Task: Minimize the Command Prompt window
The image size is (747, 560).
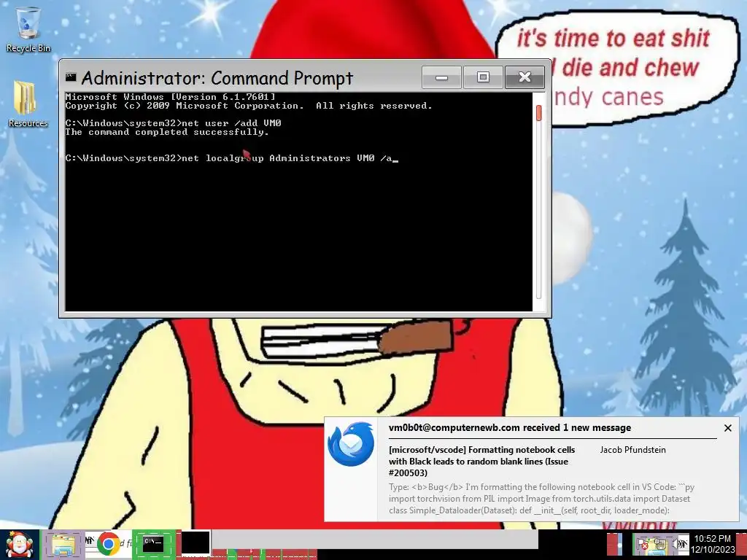Action: [441, 77]
